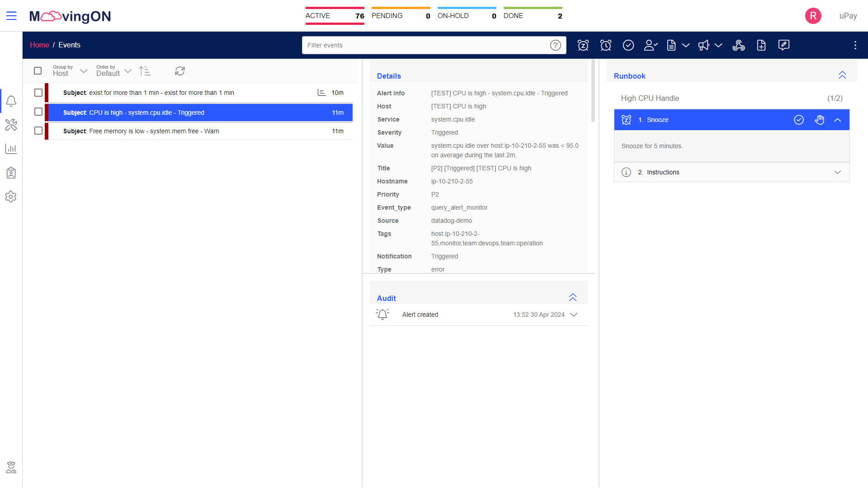The width and height of the screenshot is (868, 488).
Task: Snooze the alert using the snooze icon
Action: pos(583,45)
